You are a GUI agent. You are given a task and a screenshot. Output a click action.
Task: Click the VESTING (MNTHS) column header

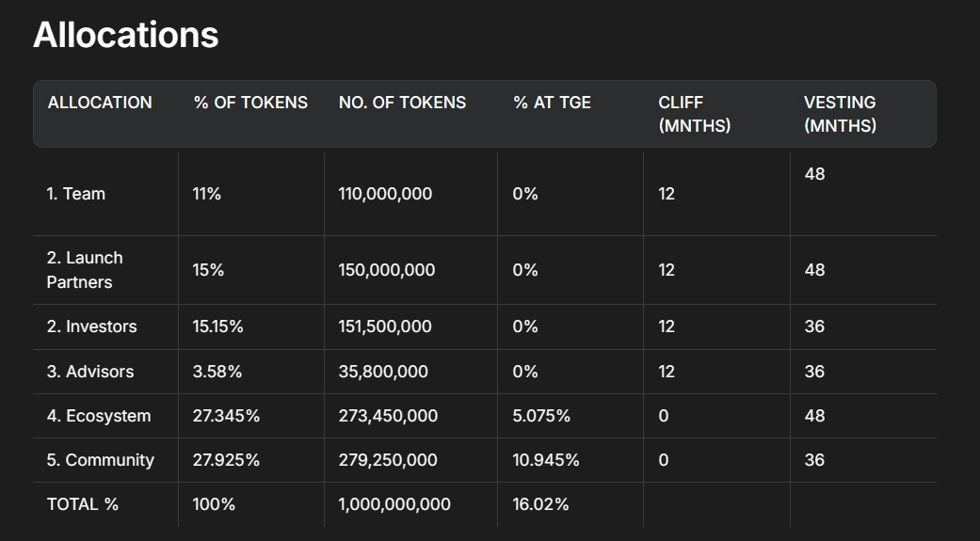point(840,114)
